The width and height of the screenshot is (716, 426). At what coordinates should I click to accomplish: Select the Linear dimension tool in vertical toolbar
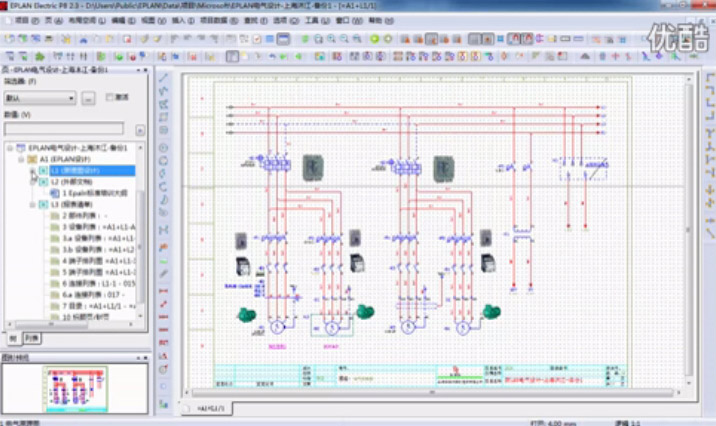(163, 291)
